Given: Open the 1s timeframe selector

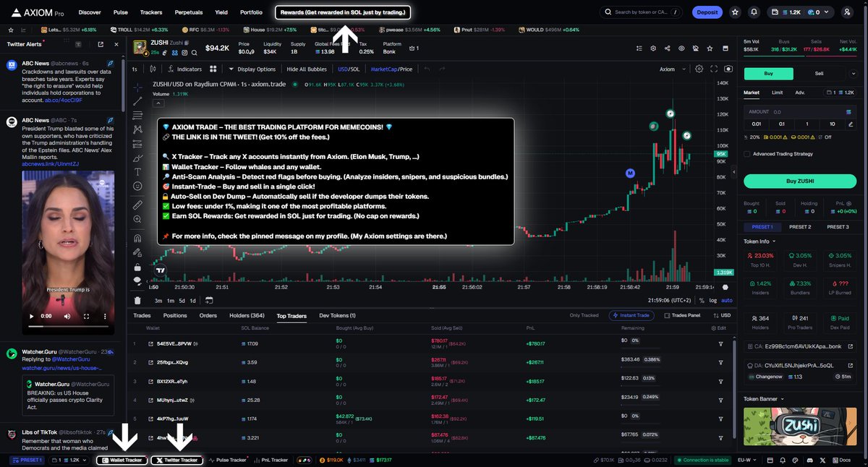Looking at the screenshot, I should pyautogui.click(x=136, y=69).
